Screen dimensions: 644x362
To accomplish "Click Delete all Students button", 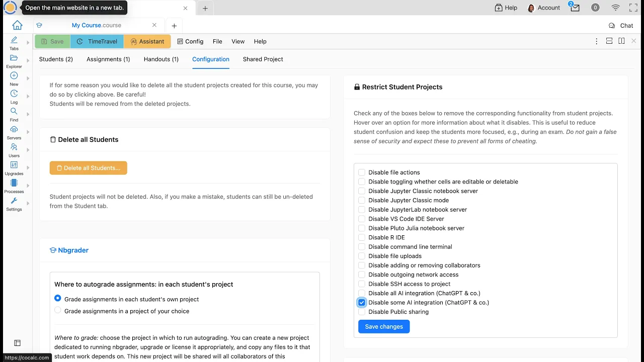I will coord(89,168).
